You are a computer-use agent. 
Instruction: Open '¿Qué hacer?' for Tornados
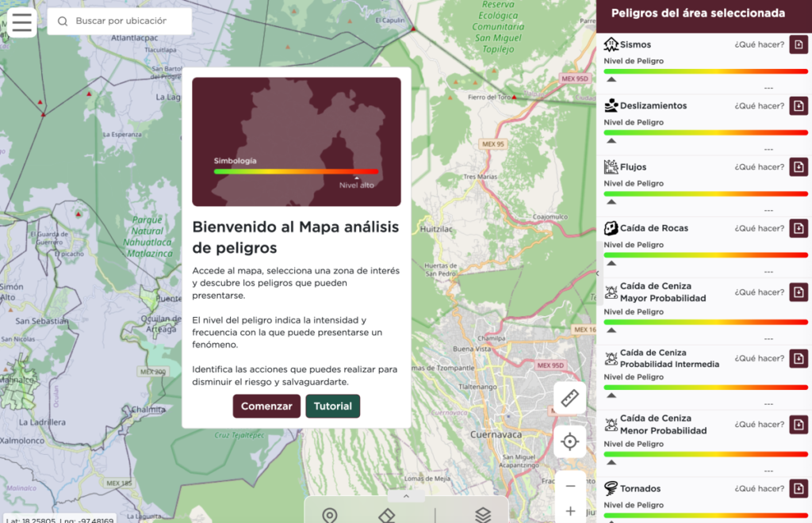coord(759,488)
